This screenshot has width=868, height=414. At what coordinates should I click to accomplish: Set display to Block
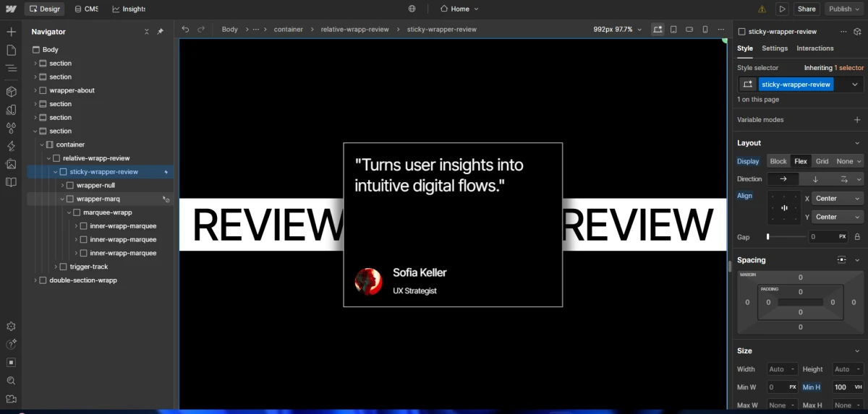pos(778,161)
